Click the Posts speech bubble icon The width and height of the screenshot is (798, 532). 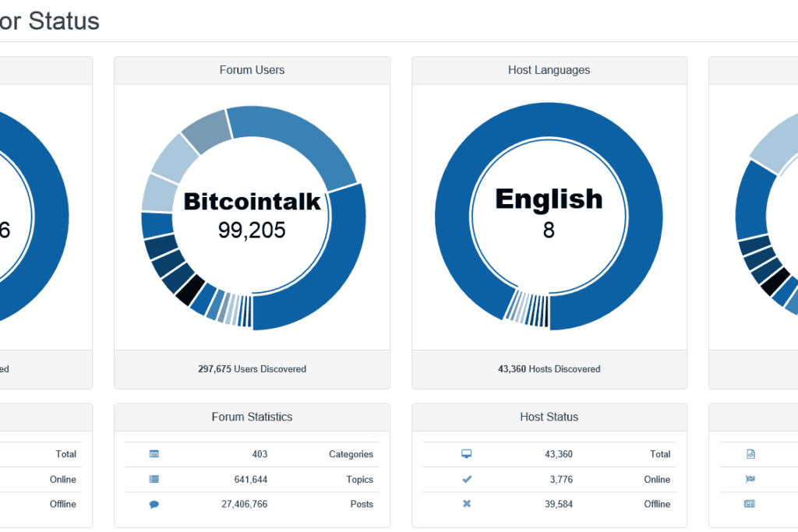pos(154,505)
